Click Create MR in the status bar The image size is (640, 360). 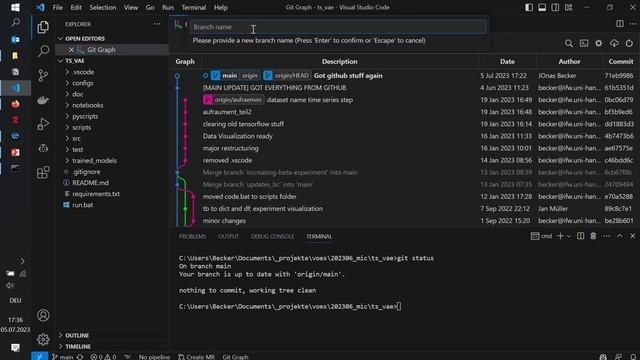point(196,357)
